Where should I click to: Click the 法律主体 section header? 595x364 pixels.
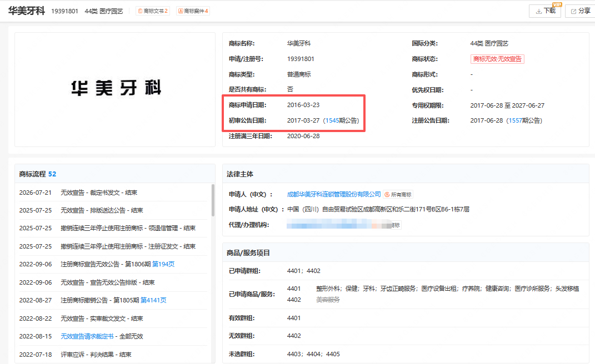[240, 174]
